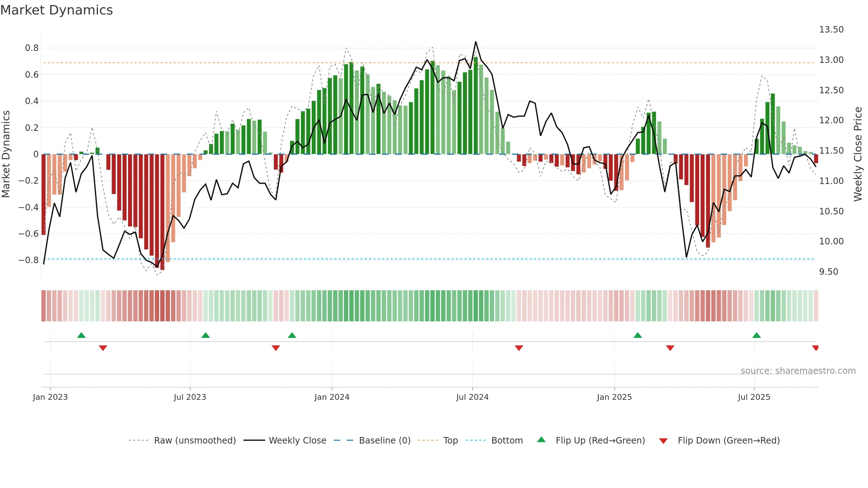Click the Market Dynamics chart title
Image resolution: width=868 pixels, height=488 pixels.
56,10
